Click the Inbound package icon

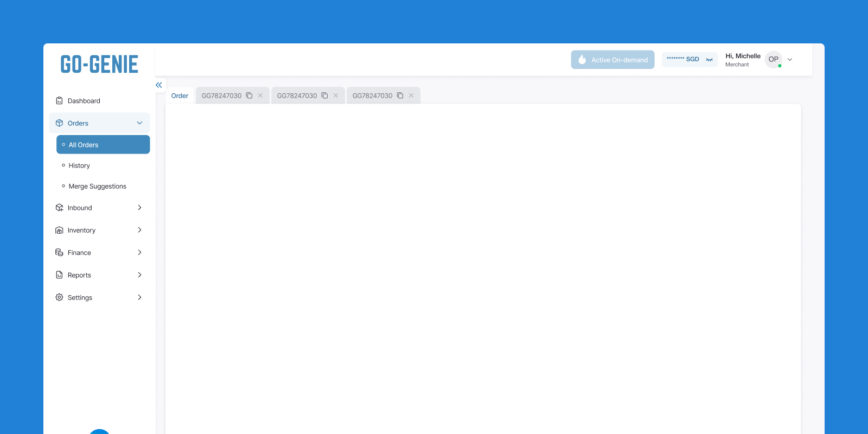[x=59, y=208]
